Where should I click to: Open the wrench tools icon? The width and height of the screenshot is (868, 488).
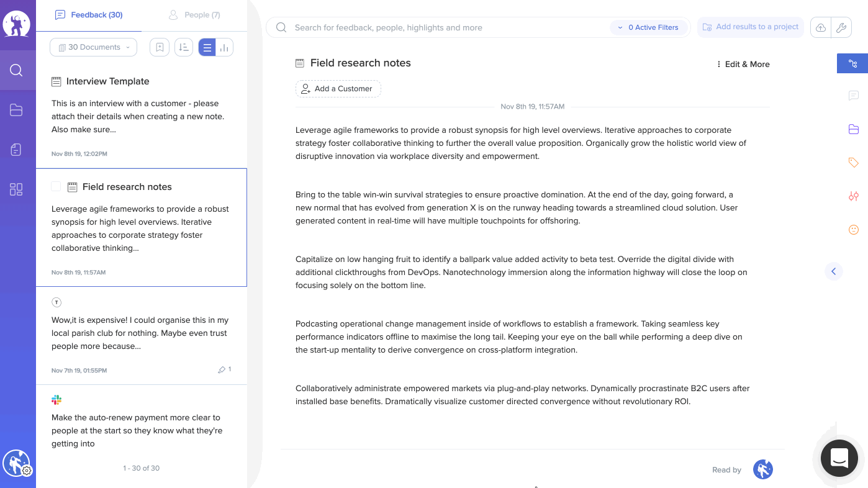click(x=841, y=27)
